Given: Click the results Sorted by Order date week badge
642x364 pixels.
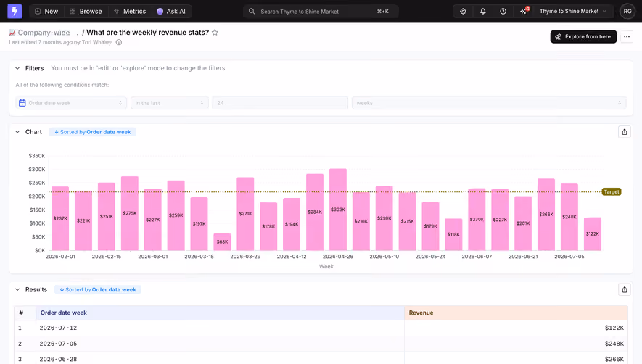Looking at the screenshot, I should [98, 289].
